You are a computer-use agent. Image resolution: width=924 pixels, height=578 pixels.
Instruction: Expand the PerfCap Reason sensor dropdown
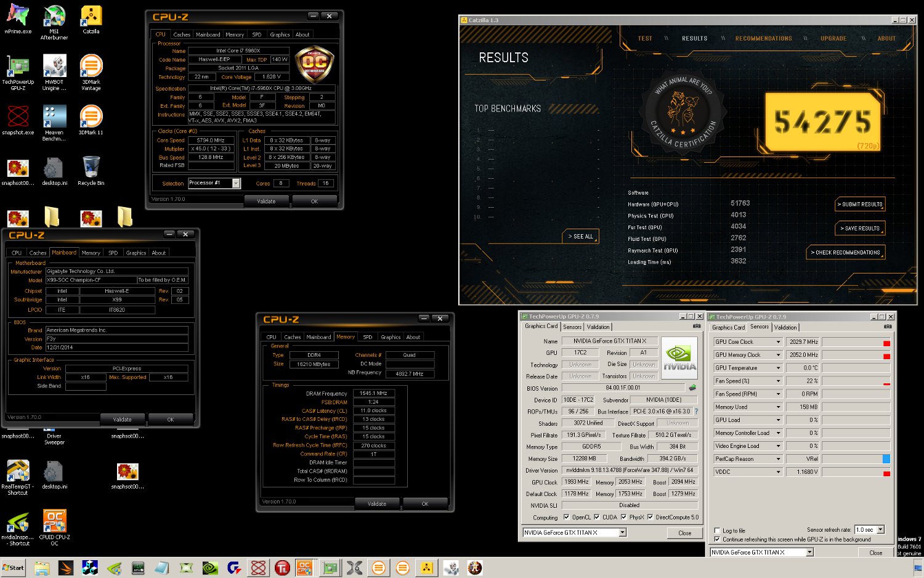pyautogui.click(x=778, y=459)
